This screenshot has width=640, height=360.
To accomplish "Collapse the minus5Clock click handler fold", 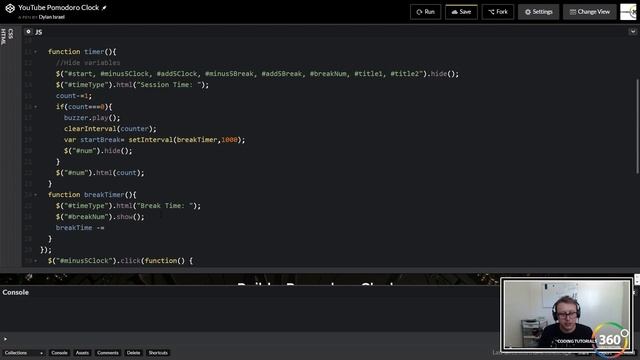I will pyautogui.click(x=36, y=261).
